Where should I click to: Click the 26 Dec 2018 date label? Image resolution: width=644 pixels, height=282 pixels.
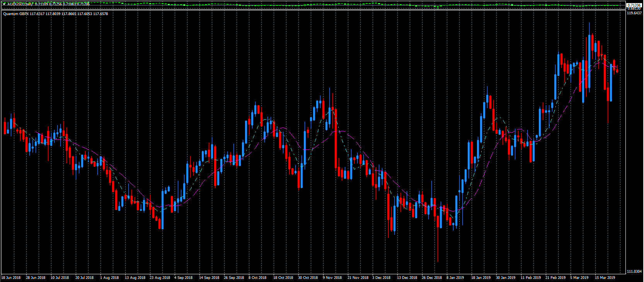(431, 277)
